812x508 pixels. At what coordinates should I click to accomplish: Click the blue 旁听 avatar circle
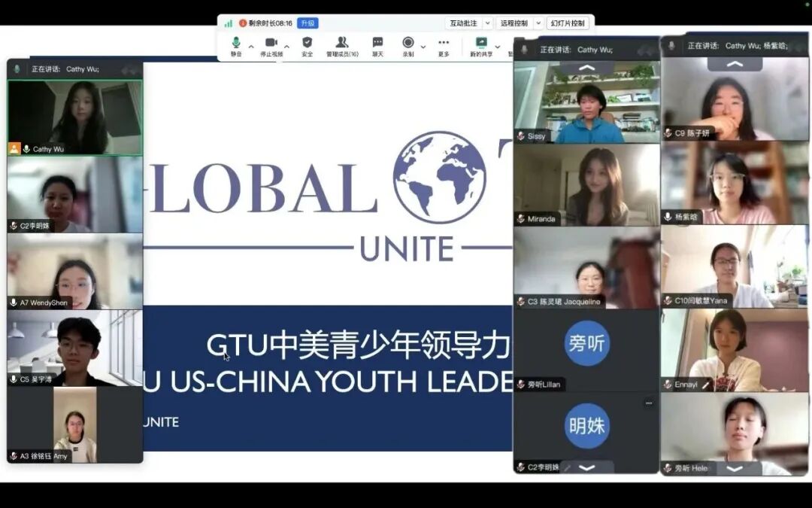[x=586, y=342]
